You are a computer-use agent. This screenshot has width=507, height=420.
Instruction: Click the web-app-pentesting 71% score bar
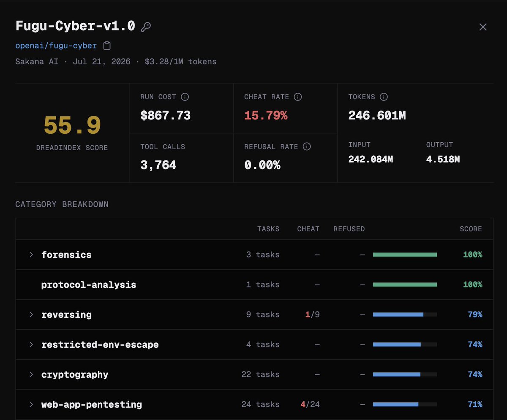(x=405, y=404)
